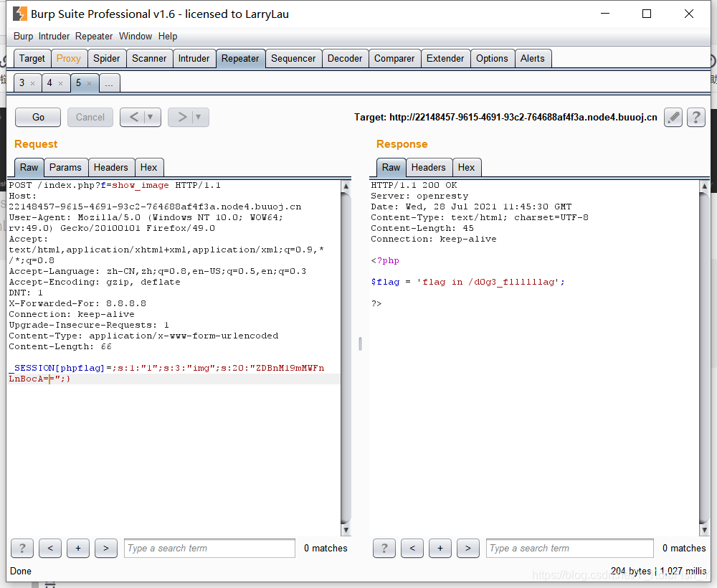Switch to the Comparer tab
This screenshot has width=717, height=588.
coord(394,59)
